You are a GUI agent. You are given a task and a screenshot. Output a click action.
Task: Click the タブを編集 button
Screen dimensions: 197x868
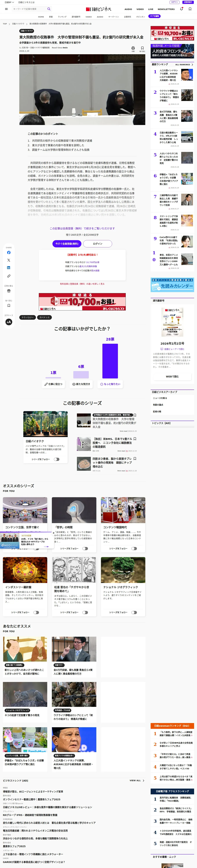[155, 16]
